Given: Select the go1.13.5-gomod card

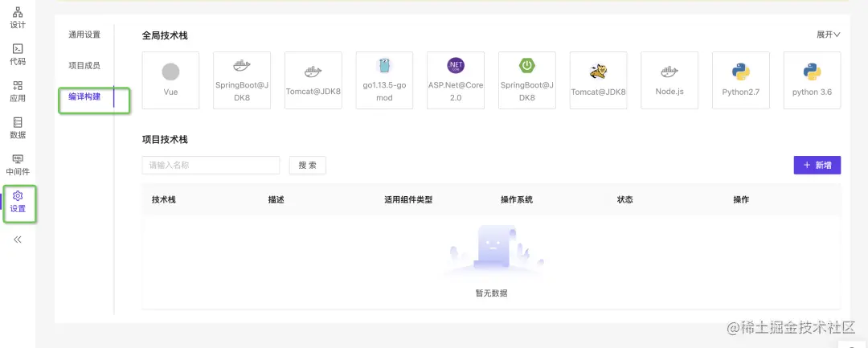Looking at the screenshot, I should point(384,80).
